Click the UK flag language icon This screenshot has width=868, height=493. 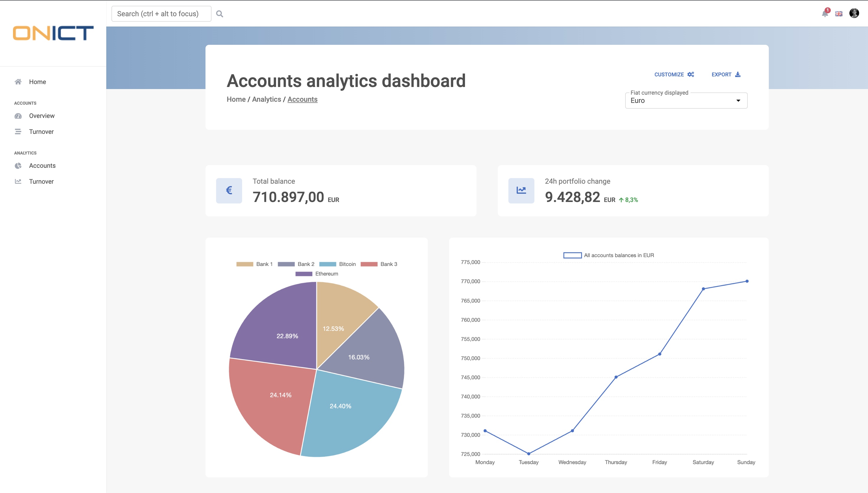pyautogui.click(x=838, y=14)
